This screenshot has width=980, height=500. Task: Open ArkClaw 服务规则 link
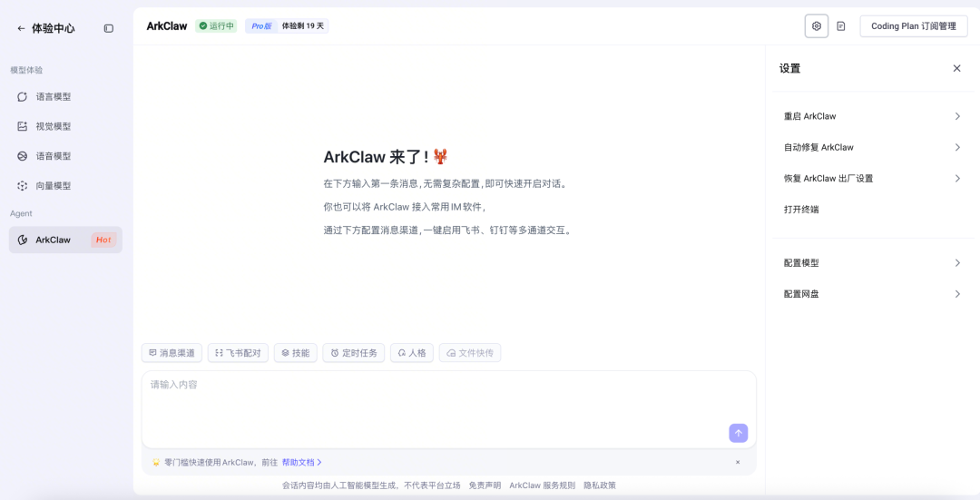click(543, 485)
